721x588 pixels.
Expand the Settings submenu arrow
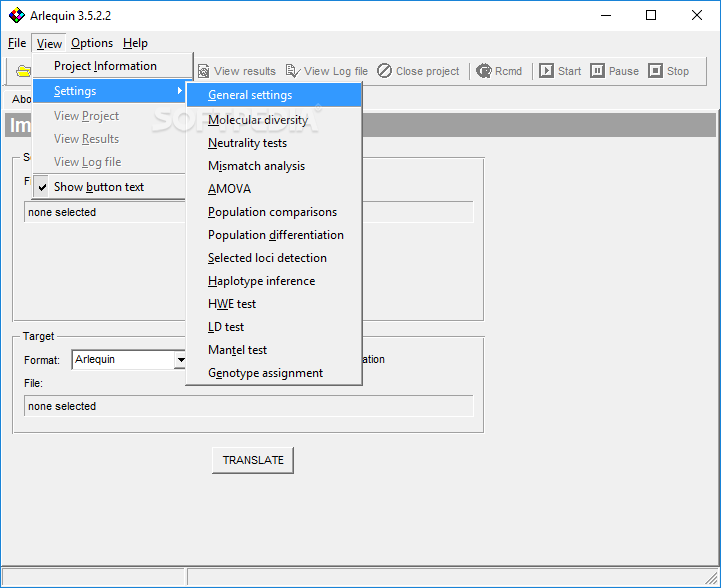(x=180, y=91)
